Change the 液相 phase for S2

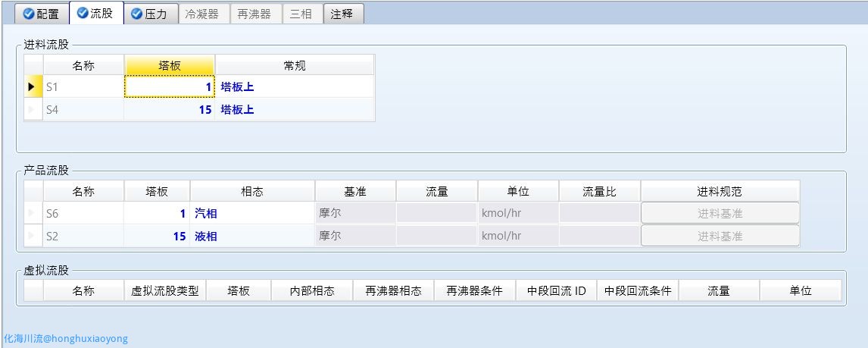251,237
